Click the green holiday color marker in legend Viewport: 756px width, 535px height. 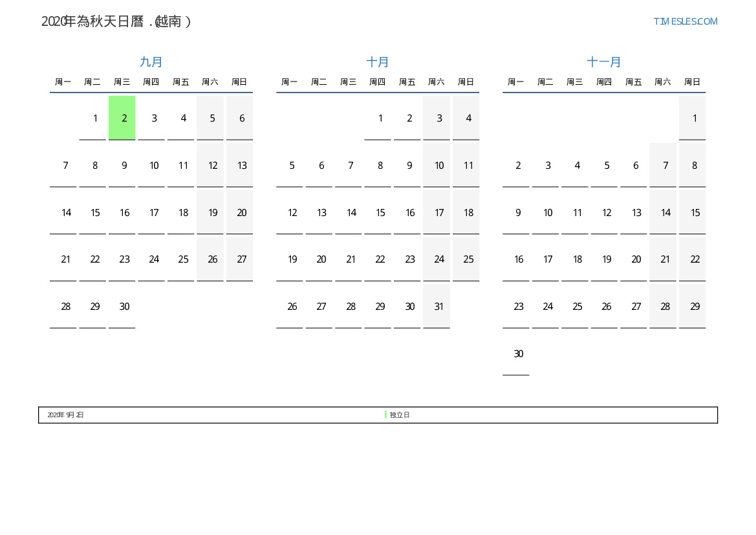[x=385, y=415]
